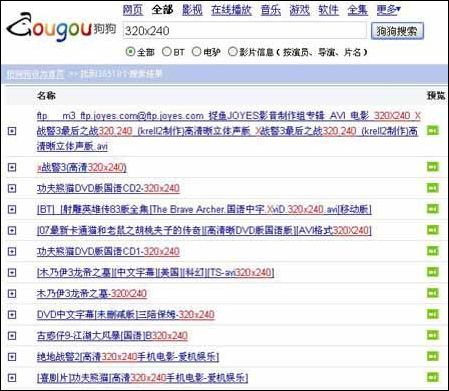Open preview icon for 功夫熊猫DVD版国语CD1 row

click(433, 251)
